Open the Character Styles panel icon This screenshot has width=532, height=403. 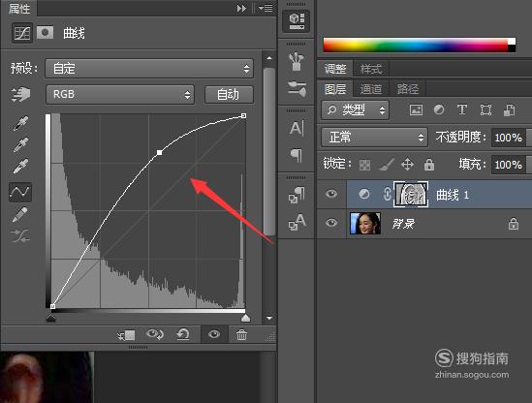(297, 222)
